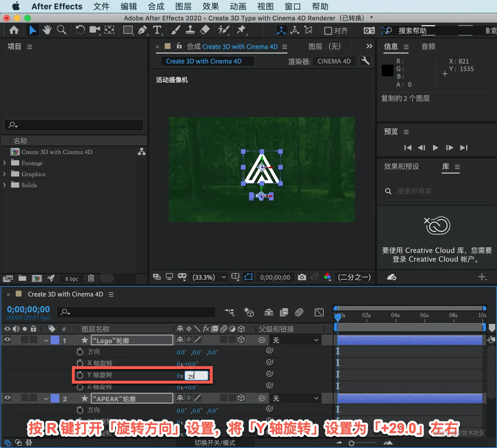Open the renderer options wrench
Image resolution: width=497 pixels, height=448 pixels.
click(x=366, y=61)
